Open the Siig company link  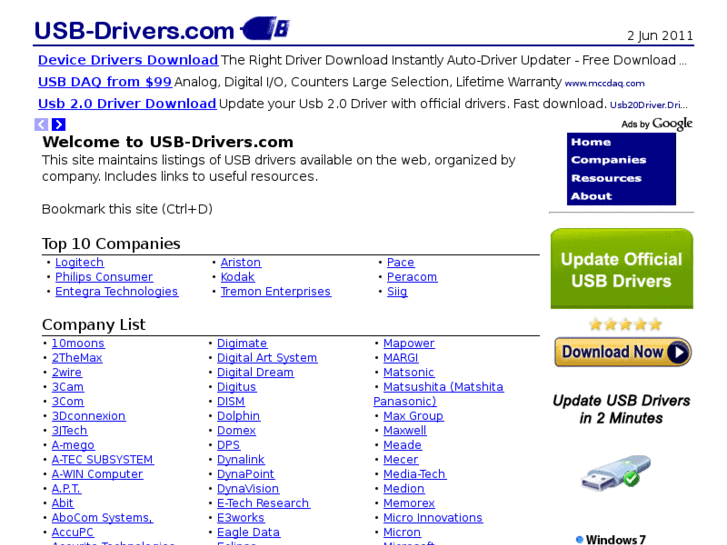tap(397, 291)
